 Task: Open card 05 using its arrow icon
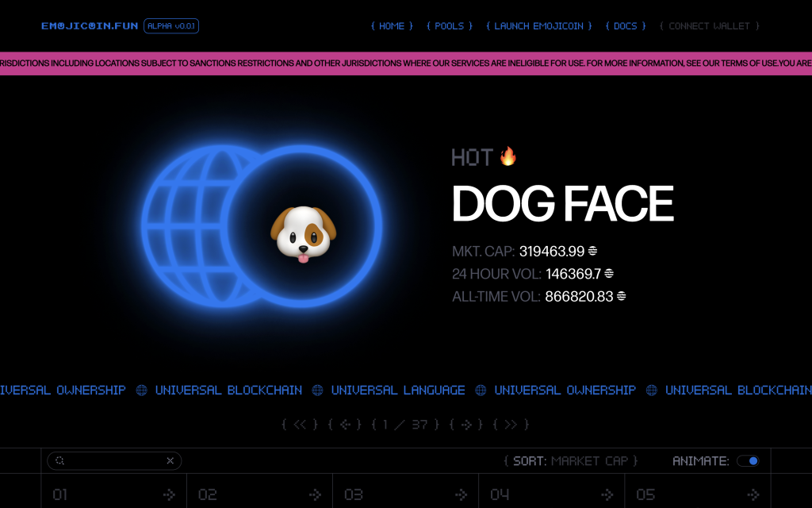(x=753, y=495)
